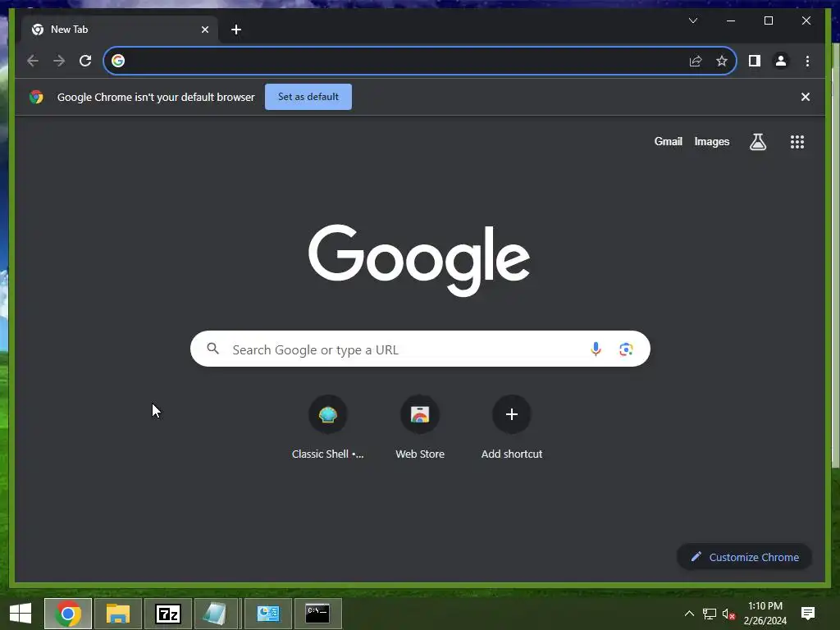This screenshot has width=840, height=630.
Task: Open Google Images link
Action: click(x=711, y=141)
